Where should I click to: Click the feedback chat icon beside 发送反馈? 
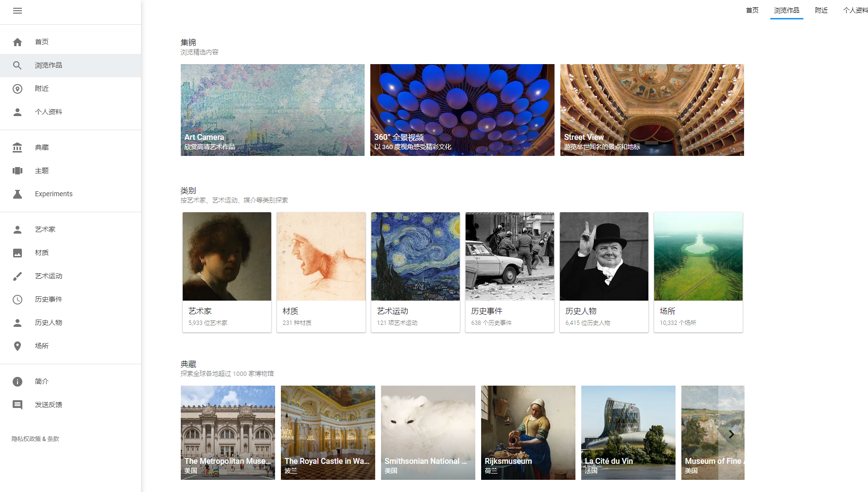(x=17, y=405)
